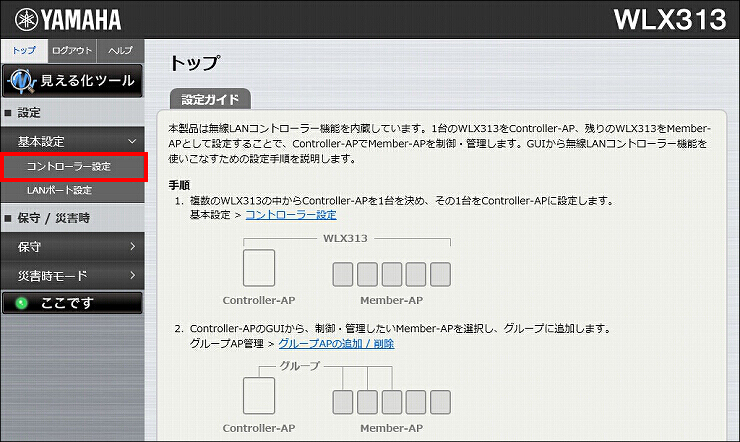Follow the コントローラー設定 hyperlink
740x442 pixels.
(291, 215)
